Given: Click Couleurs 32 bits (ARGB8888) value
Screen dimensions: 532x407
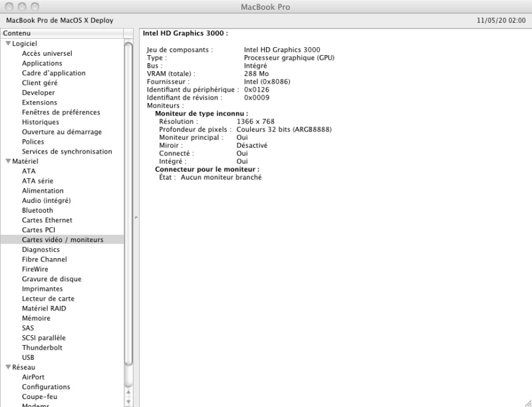Looking at the screenshot, I should (284, 130).
